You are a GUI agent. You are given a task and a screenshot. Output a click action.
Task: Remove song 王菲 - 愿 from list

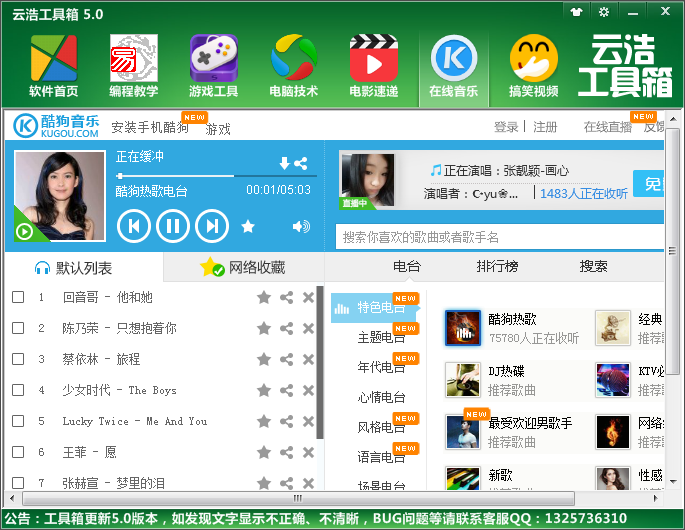coord(308,452)
